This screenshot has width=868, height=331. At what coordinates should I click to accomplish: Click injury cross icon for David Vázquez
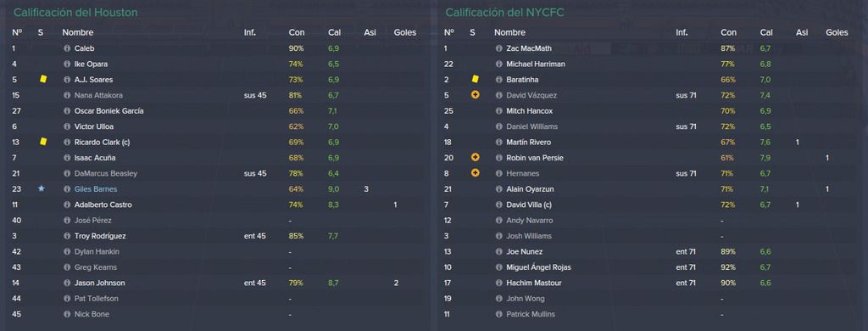(475, 95)
